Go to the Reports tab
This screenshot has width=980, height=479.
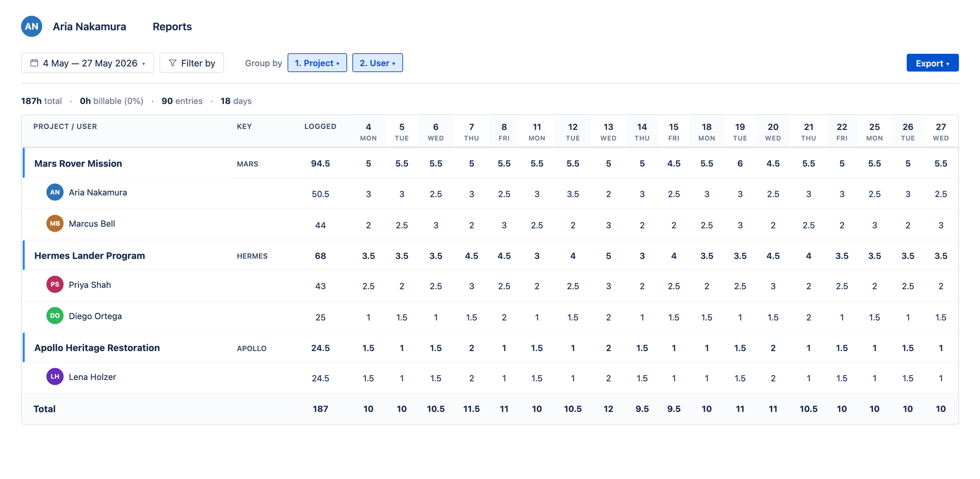[172, 27]
